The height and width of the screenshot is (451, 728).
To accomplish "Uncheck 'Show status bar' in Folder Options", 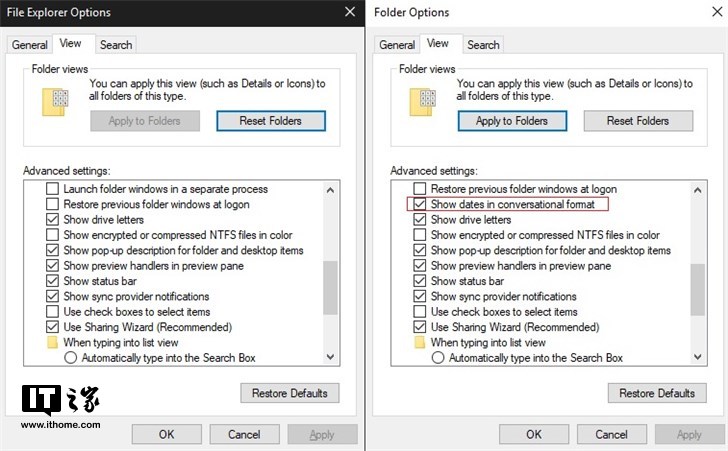I will point(420,281).
